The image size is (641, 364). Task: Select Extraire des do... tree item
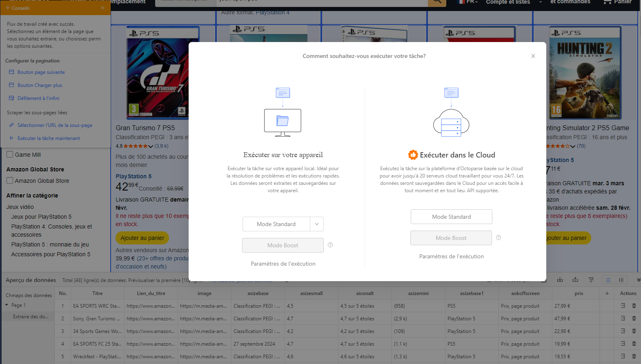point(31,317)
